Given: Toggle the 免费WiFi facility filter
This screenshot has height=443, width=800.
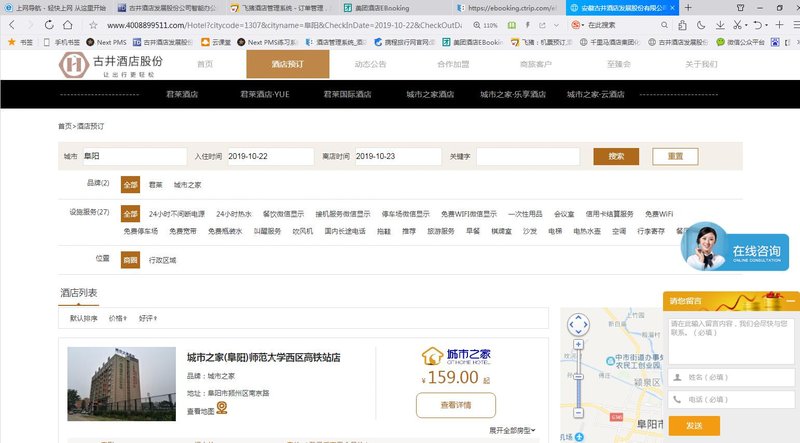Looking at the screenshot, I should click(x=658, y=214).
